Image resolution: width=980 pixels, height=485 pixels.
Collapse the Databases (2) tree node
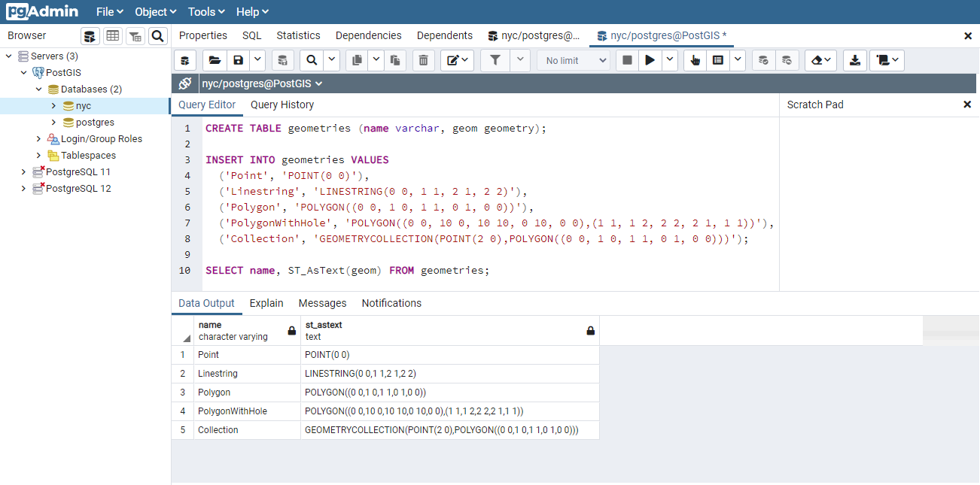tap(38, 89)
